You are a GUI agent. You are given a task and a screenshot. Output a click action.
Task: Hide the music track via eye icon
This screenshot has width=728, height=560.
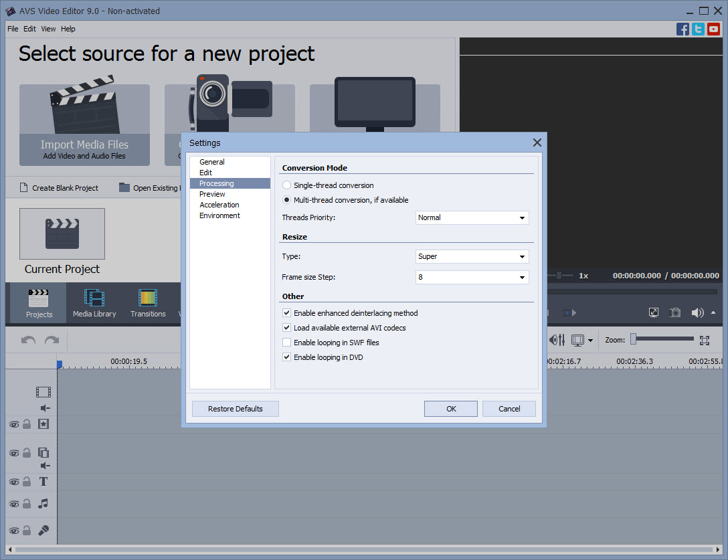click(13, 504)
